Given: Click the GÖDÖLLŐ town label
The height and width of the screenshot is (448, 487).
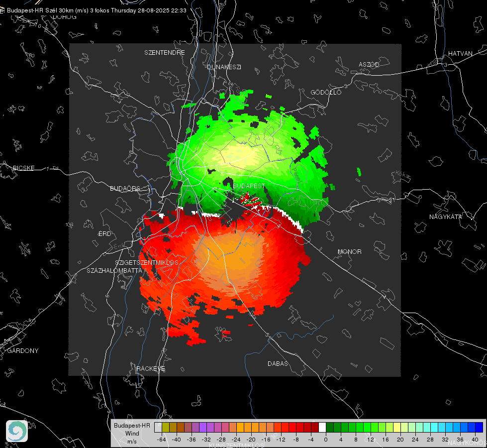Looking at the screenshot, I should click(326, 92).
